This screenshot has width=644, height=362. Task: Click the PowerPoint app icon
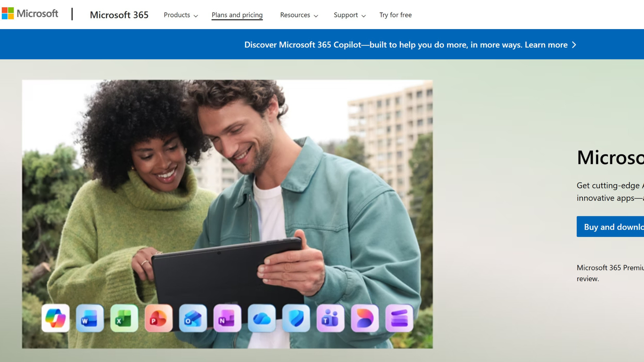[x=159, y=318]
